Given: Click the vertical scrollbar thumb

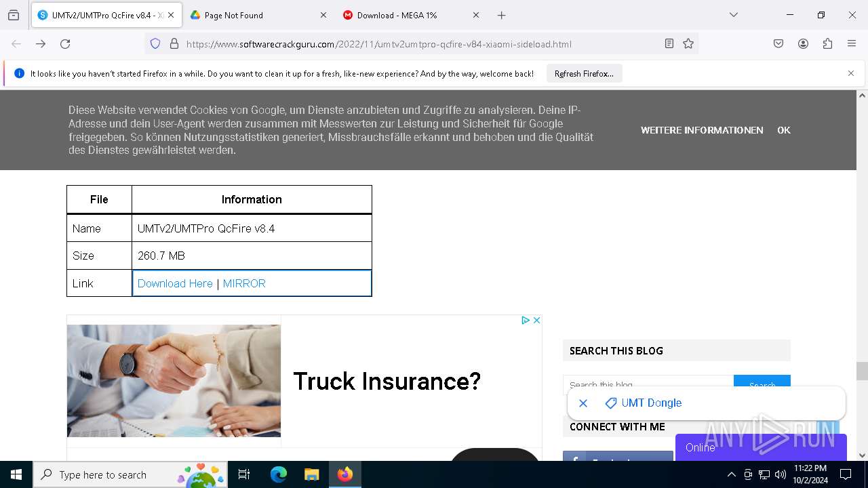Looking at the screenshot, I should [x=862, y=371].
